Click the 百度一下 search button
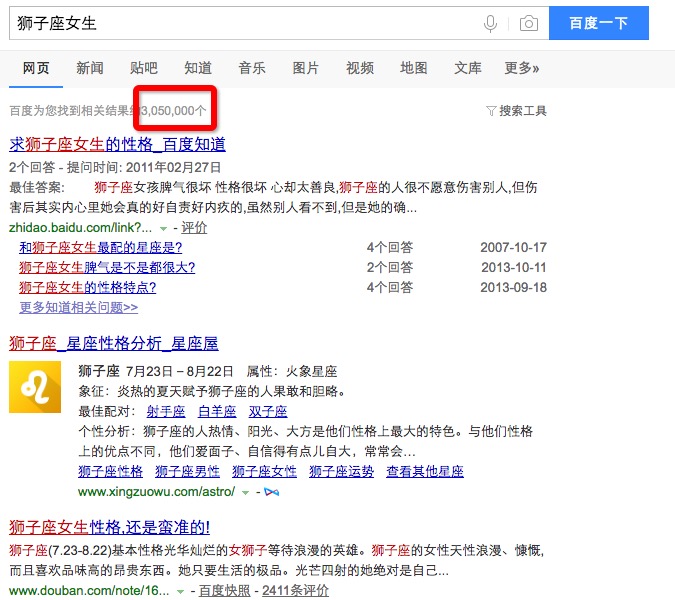Viewport: 675px width, 600px height. tap(599, 23)
